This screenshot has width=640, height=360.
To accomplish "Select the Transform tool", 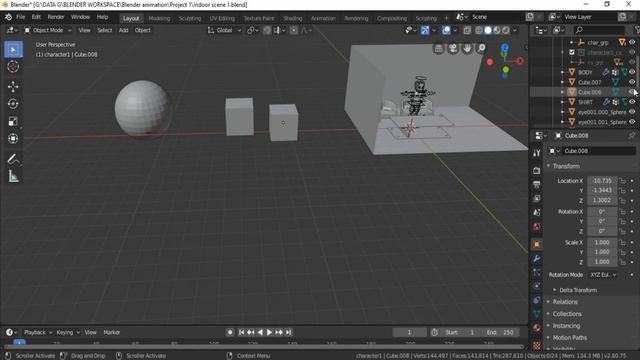I will 13,139.
